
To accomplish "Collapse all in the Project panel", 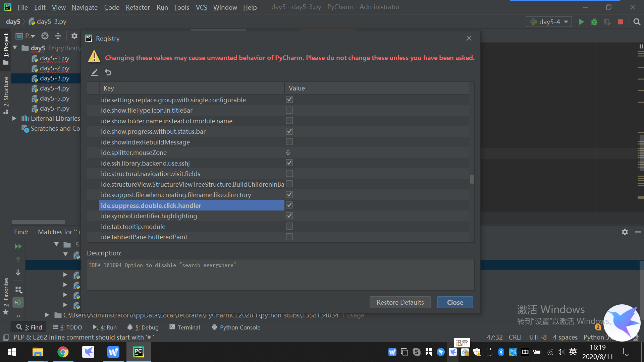I will [x=58, y=36].
